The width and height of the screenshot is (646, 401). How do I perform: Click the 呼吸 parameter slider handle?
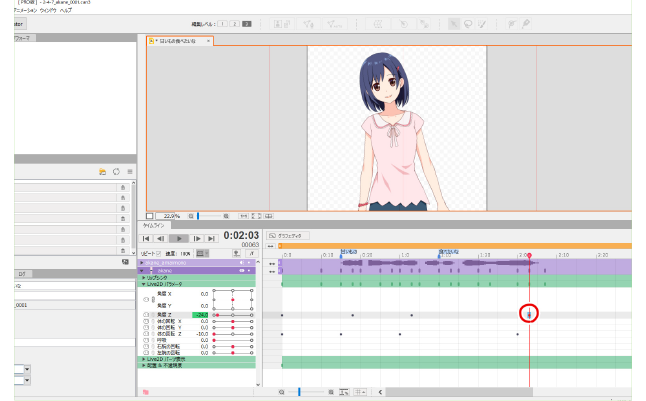[x=214, y=340]
